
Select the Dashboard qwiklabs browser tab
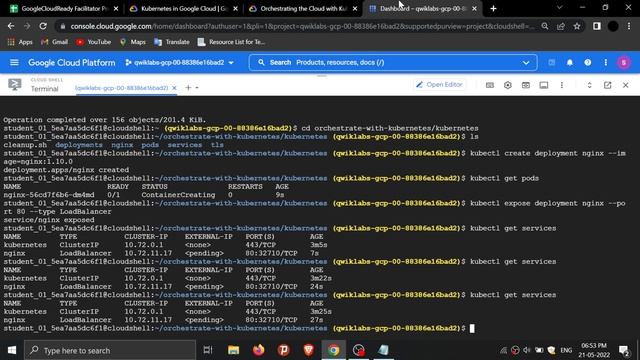coord(423,9)
